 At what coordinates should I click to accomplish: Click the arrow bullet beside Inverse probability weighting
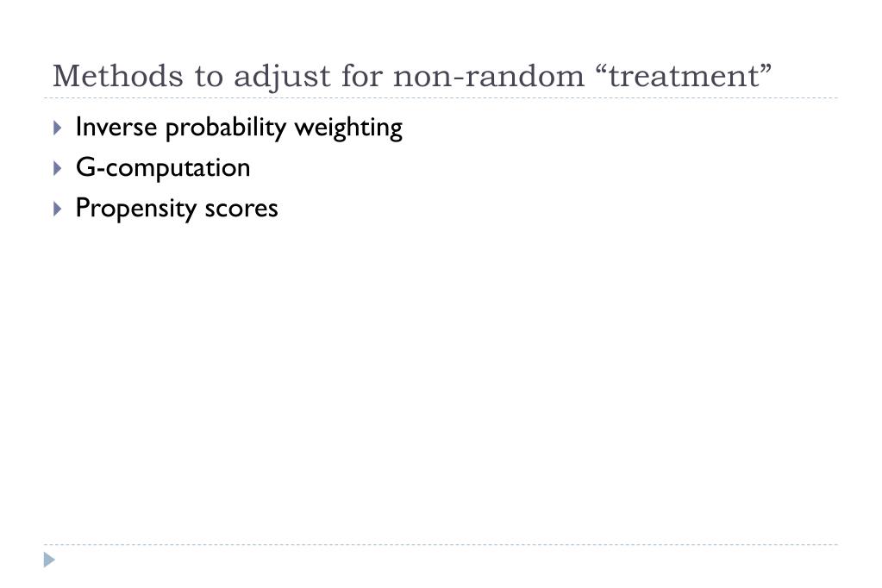(x=58, y=128)
